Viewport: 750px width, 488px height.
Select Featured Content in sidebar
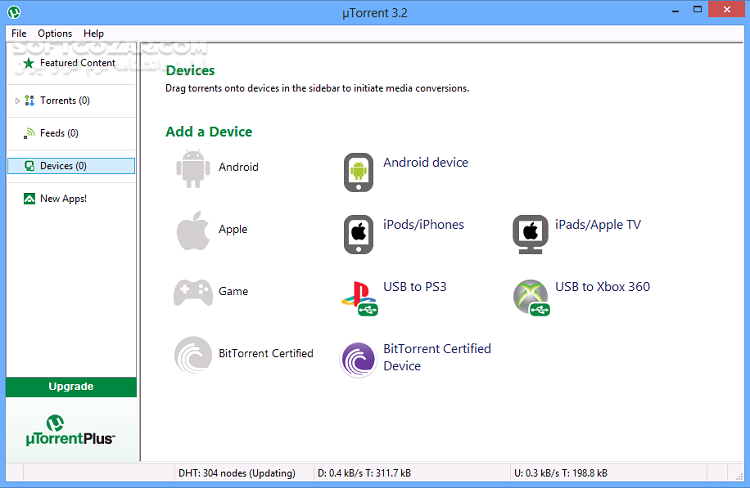coord(77,63)
